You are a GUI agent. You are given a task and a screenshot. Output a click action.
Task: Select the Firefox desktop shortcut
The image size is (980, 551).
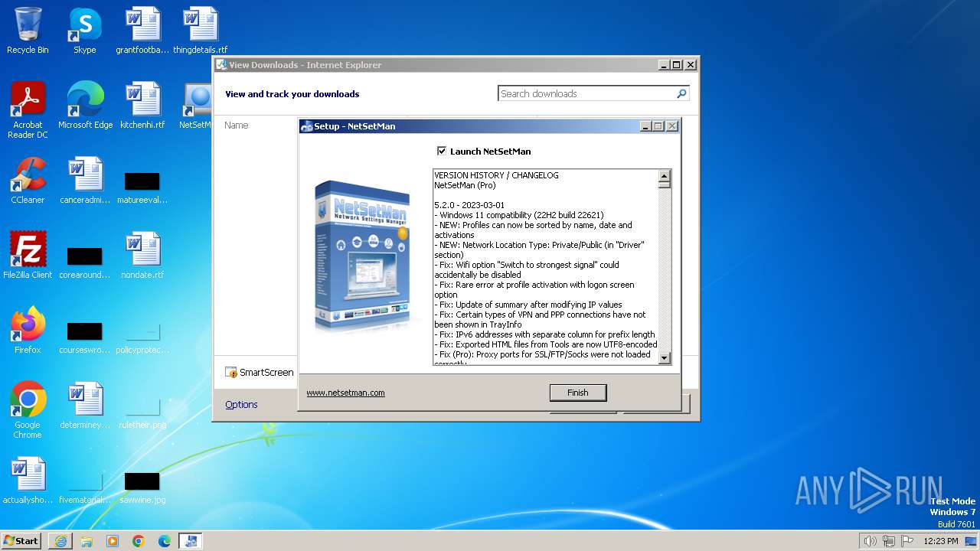(28, 331)
